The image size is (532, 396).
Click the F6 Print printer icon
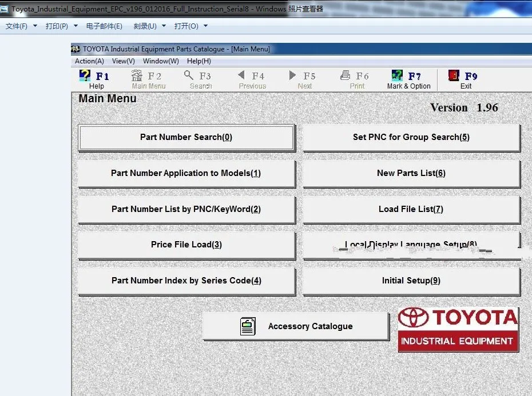(345, 75)
